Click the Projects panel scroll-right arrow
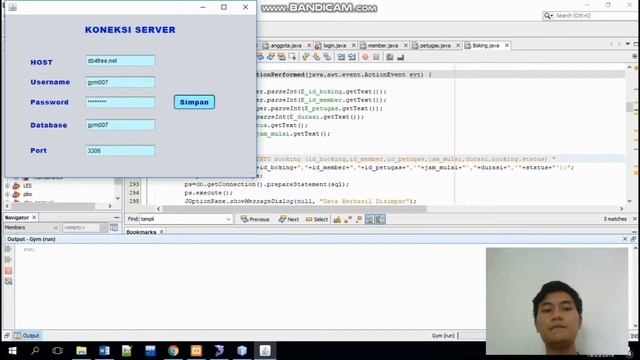 pos(110,206)
